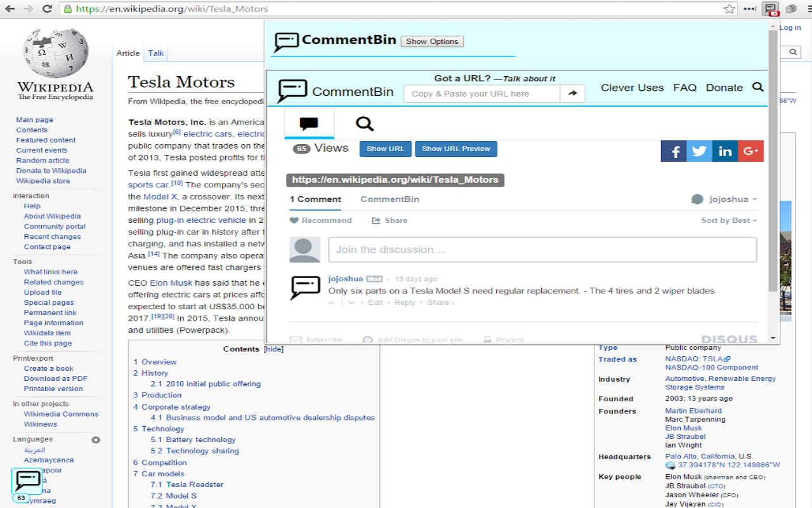Click jojoshua username on comment
Screen dimensions: 812x508
(x=346, y=279)
